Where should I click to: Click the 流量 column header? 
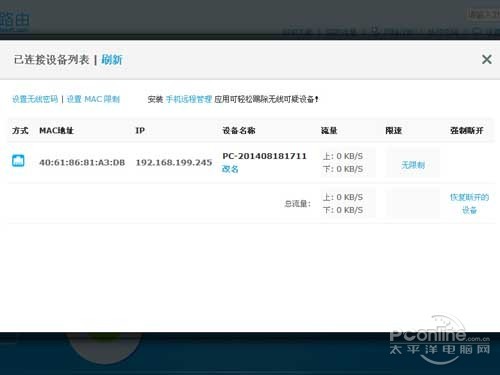coord(329,130)
